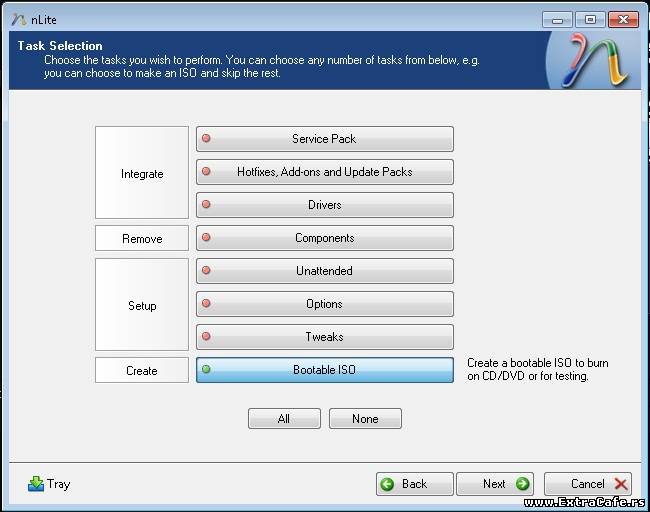
Task: Turn on the Unattended setup task
Action: tap(324, 271)
